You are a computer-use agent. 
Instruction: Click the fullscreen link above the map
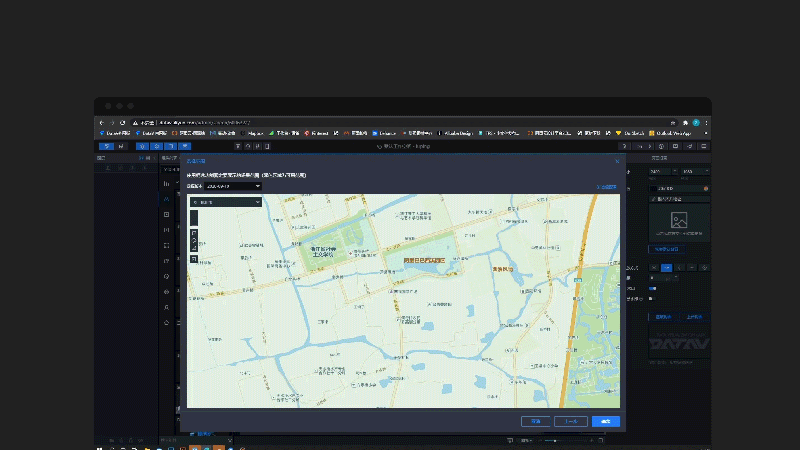606,186
